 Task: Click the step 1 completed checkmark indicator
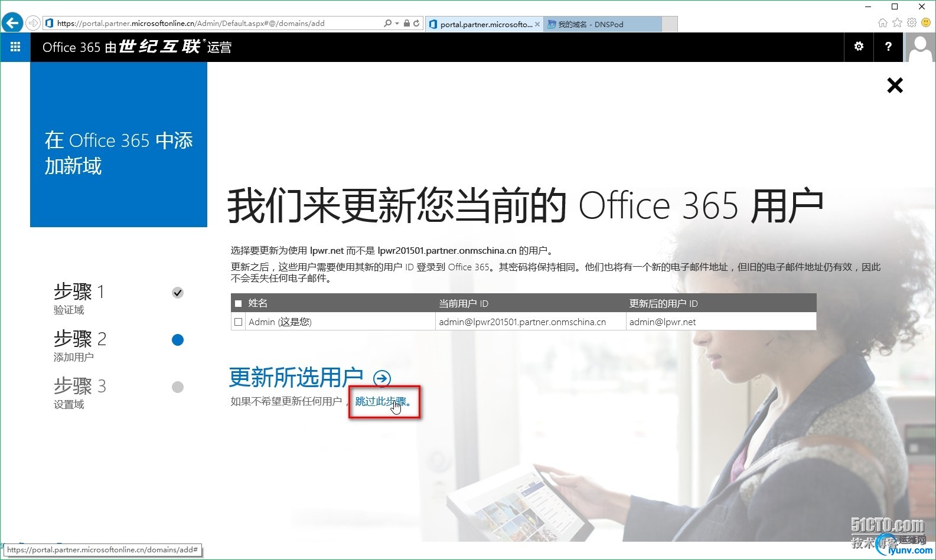tap(178, 293)
